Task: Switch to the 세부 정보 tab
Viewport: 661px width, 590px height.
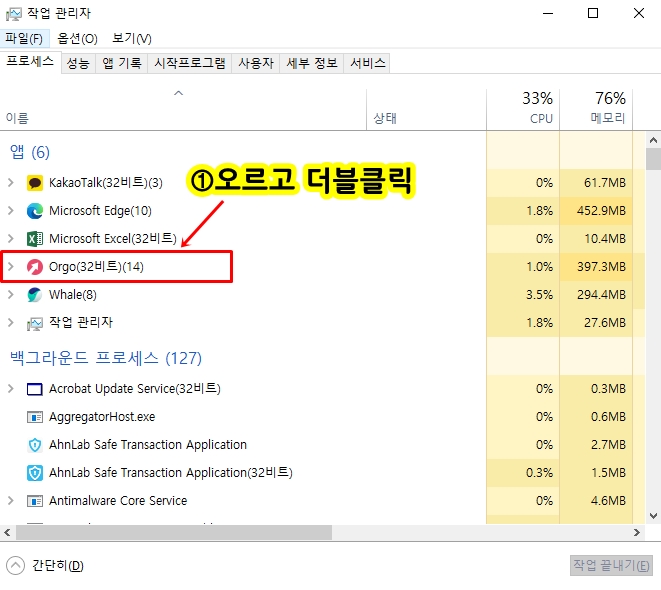Action: (312, 63)
